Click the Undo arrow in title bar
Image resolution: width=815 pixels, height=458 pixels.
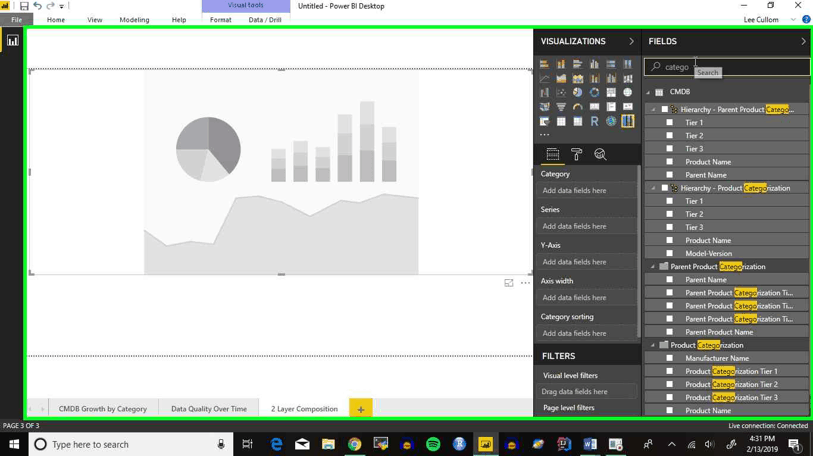[x=37, y=6]
